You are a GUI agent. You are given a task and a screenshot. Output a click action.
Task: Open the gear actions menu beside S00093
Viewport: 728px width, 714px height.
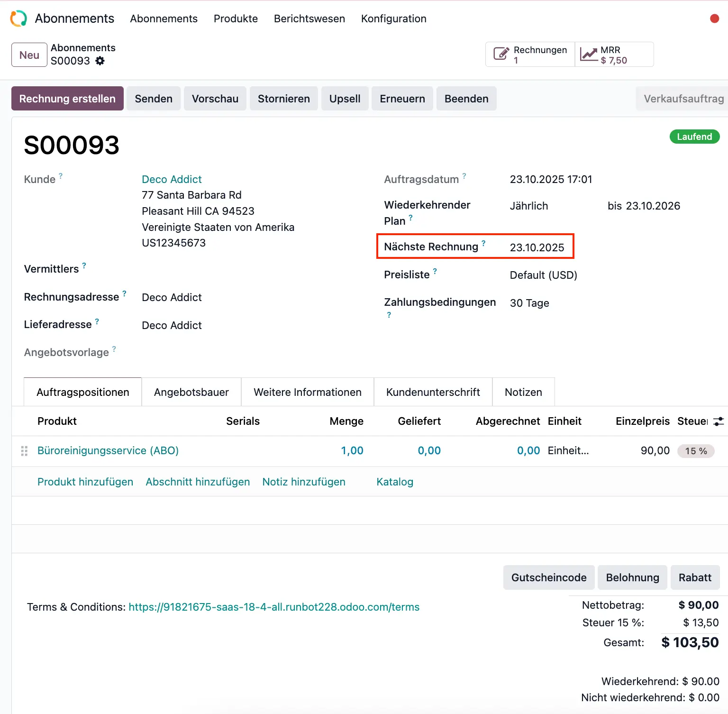(100, 61)
